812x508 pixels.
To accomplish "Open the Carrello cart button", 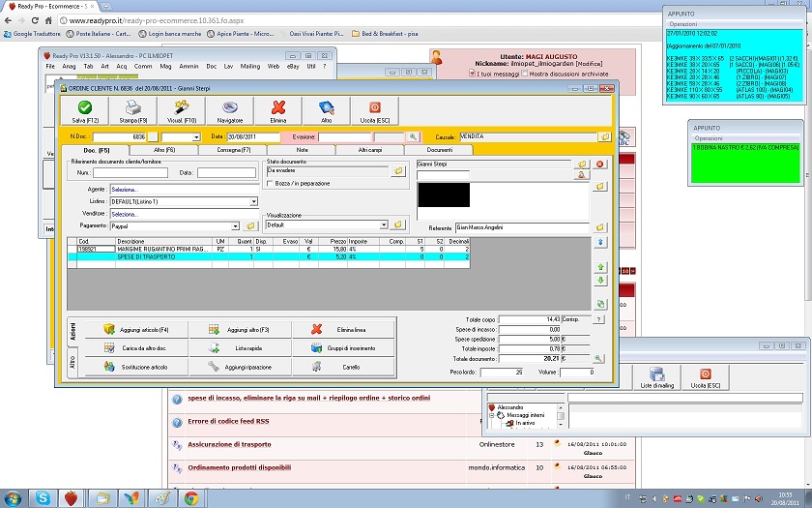I will (343, 368).
